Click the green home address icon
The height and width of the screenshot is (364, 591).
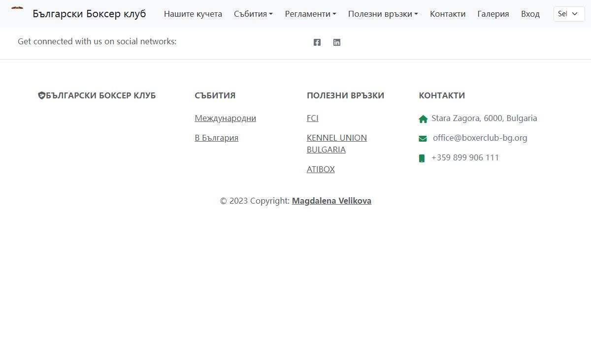point(423,119)
